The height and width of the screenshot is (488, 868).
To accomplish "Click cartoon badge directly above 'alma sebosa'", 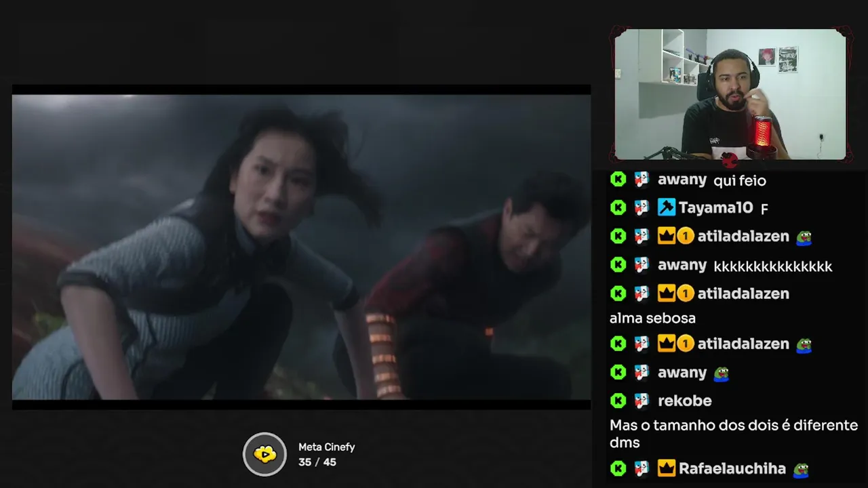I will click(642, 293).
